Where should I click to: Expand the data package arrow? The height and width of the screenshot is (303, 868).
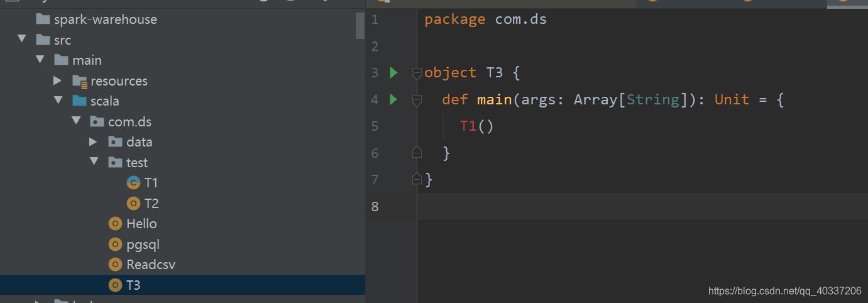(x=94, y=142)
